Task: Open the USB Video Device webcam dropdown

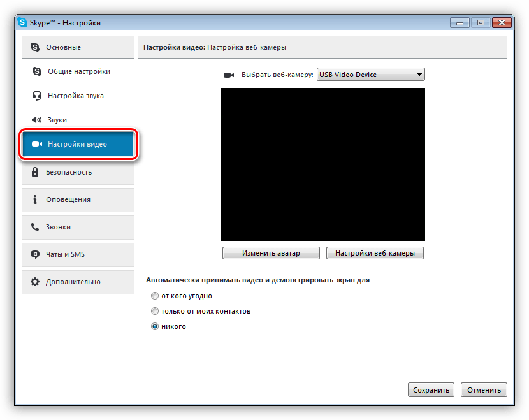Action: point(370,75)
